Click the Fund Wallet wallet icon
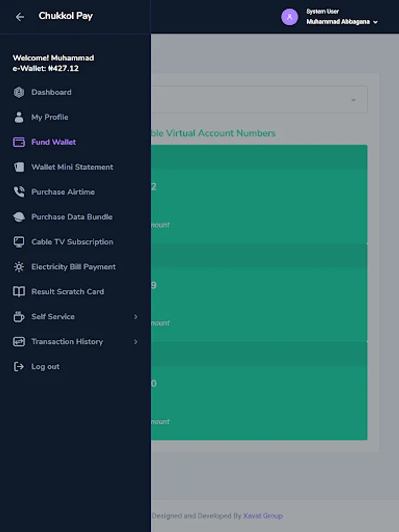 [19, 142]
